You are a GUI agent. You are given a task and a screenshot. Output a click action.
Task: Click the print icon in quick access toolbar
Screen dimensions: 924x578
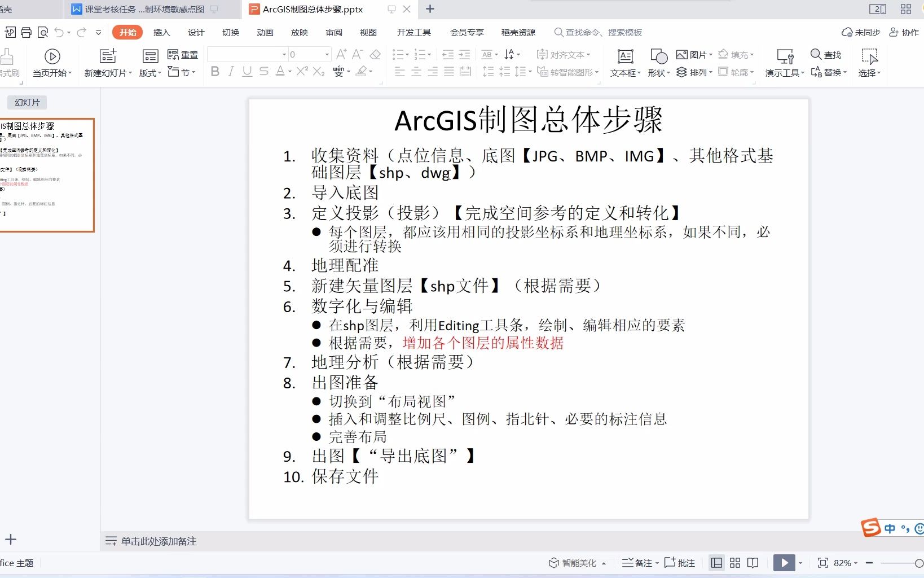[x=26, y=33]
